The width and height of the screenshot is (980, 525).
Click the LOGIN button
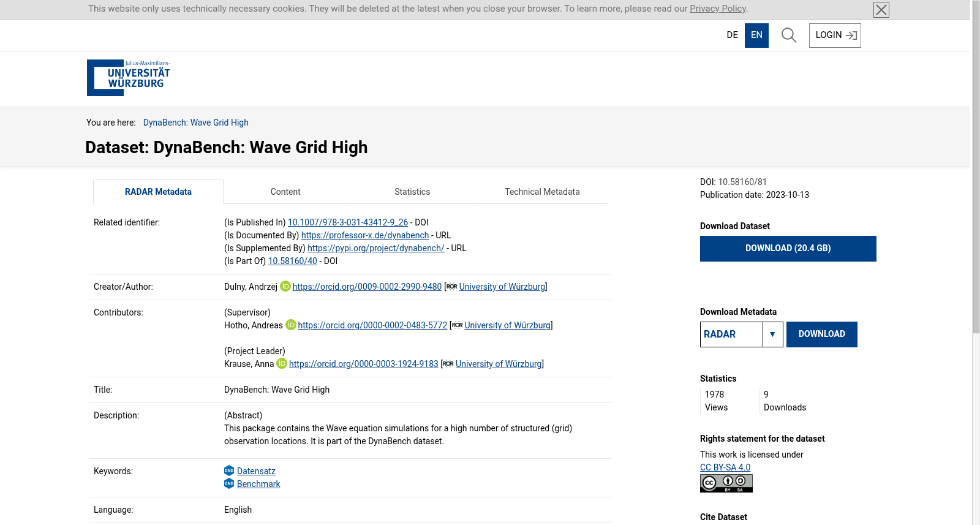835,36
